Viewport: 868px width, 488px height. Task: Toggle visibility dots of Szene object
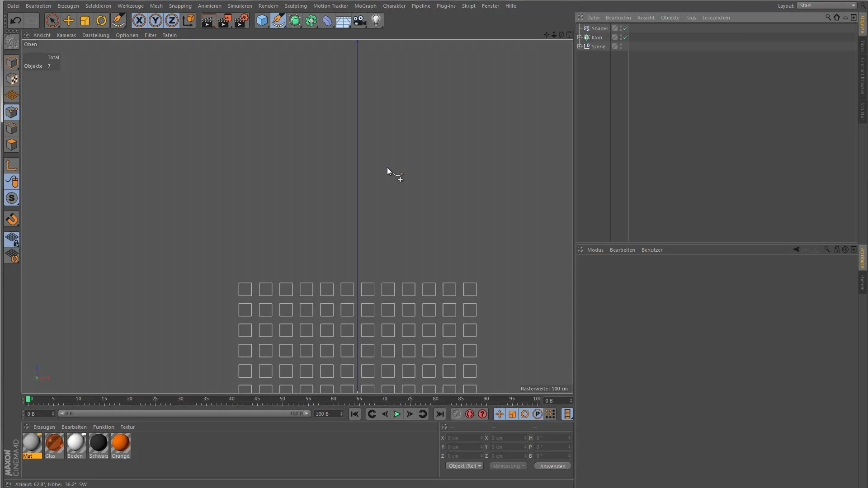coord(621,47)
